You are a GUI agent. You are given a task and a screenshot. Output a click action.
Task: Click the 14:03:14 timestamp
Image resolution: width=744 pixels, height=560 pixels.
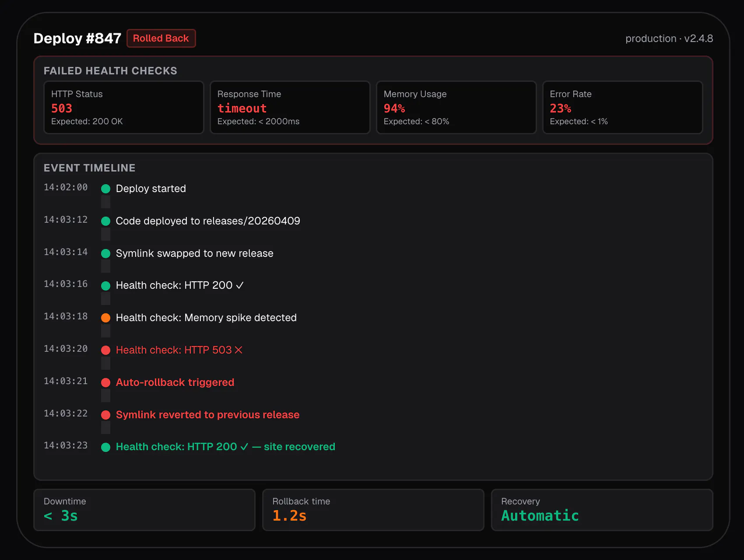tap(66, 252)
